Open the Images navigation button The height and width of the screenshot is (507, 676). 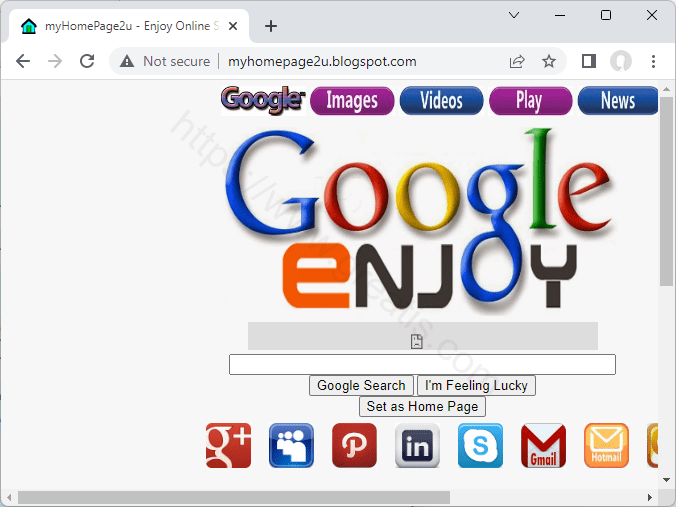[x=352, y=100]
